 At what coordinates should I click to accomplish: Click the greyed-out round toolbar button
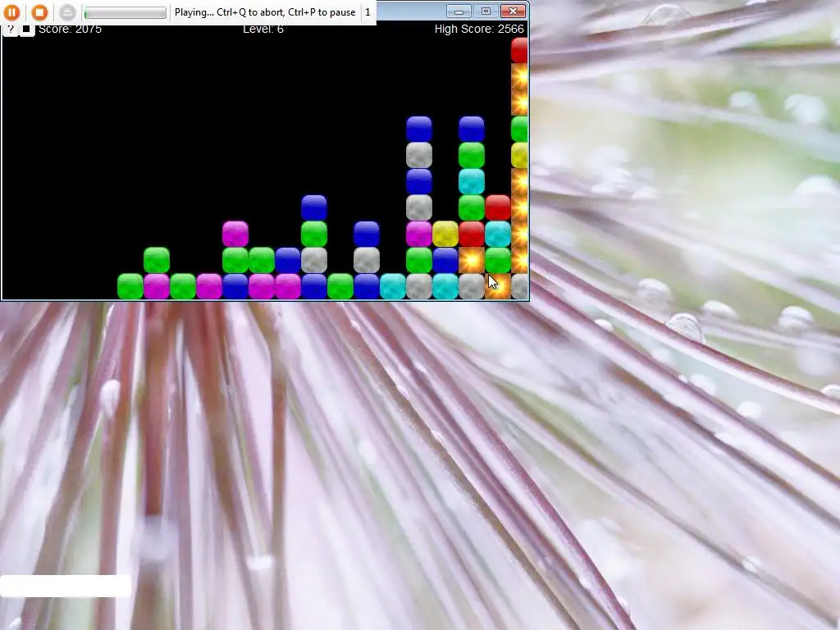67,11
